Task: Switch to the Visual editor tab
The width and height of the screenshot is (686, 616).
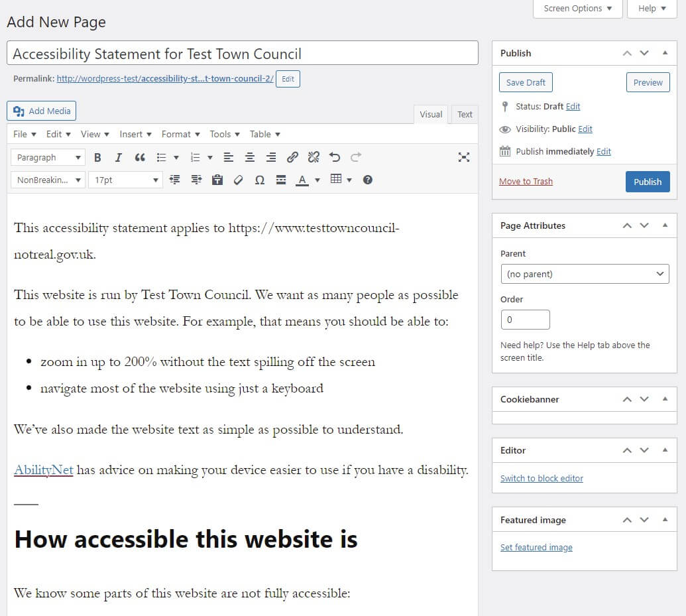Action: [x=431, y=114]
